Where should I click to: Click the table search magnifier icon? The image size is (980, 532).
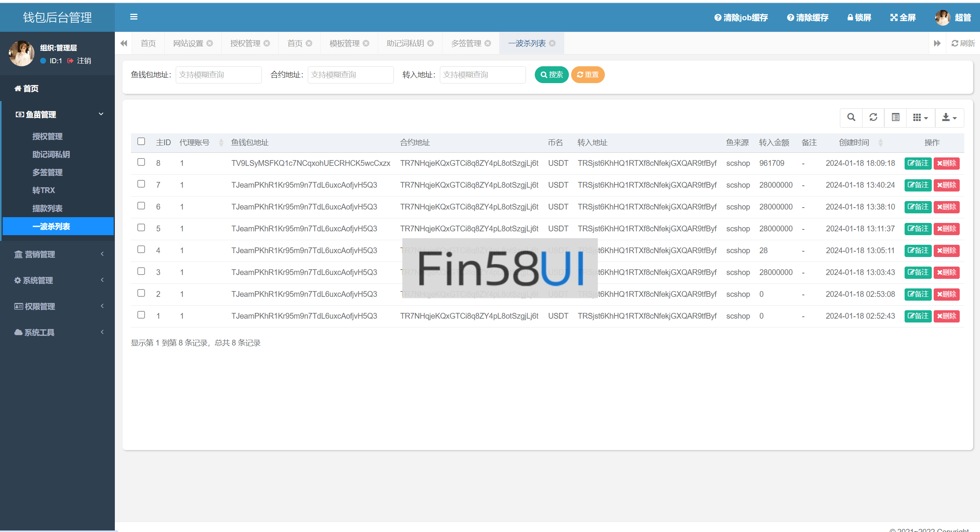coord(851,117)
